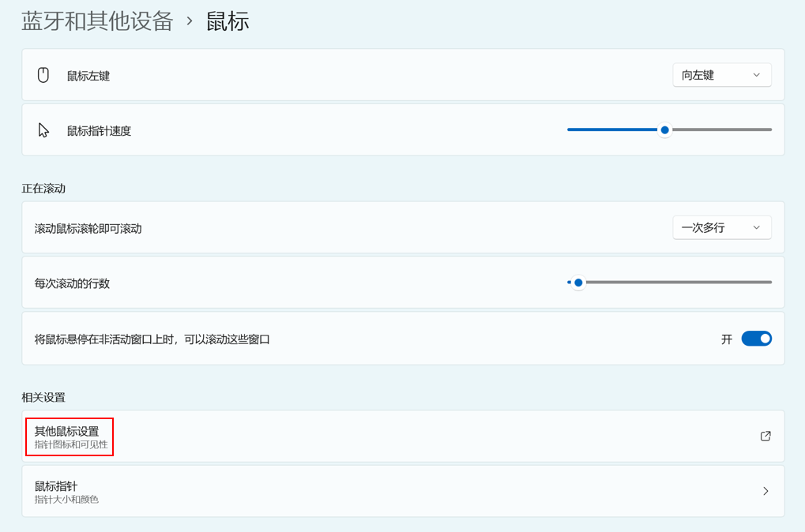Click the 鼠标指针速度 slider thumb
Image resolution: width=805 pixels, height=532 pixels.
tap(665, 129)
